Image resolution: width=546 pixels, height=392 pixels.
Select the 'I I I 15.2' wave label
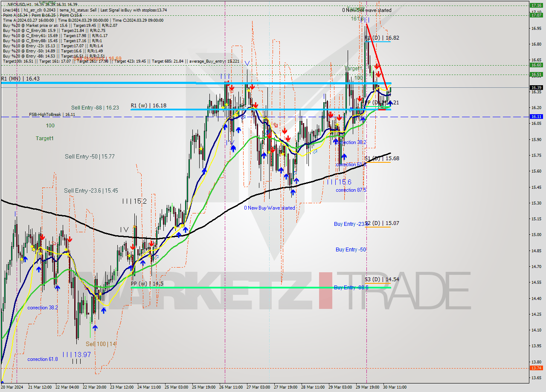135,201
